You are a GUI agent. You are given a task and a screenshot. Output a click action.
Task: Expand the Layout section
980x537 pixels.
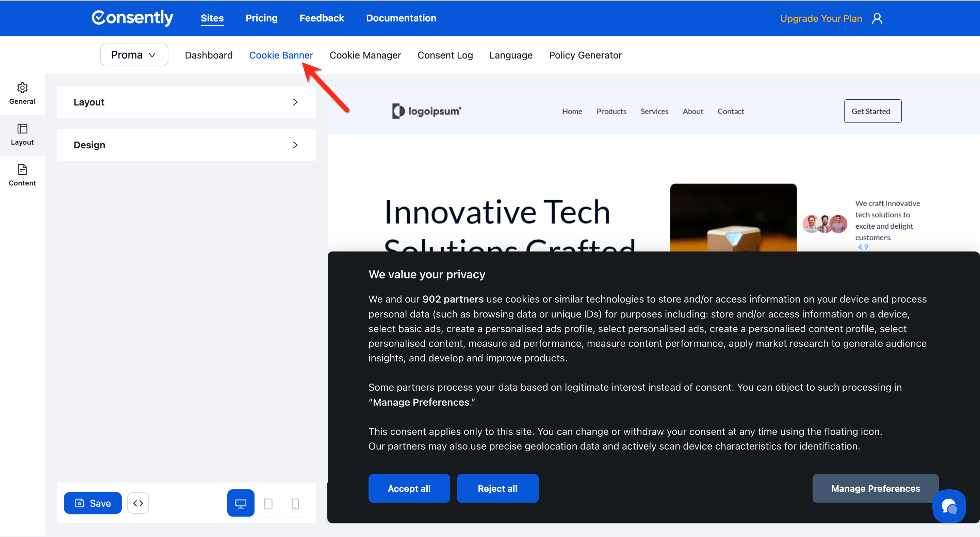point(186,102)
